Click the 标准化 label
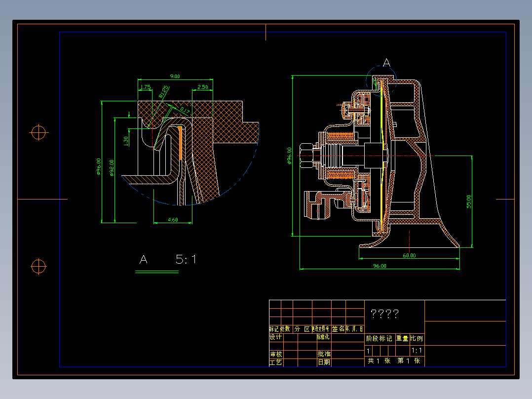 (x=323, y=337)
